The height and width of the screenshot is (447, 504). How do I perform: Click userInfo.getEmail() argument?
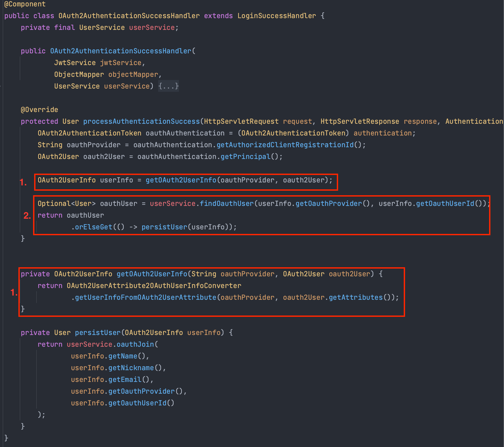point(110,380)
